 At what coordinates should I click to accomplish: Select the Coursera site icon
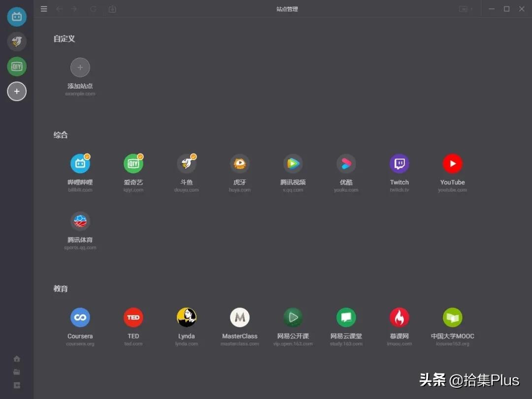80,317
